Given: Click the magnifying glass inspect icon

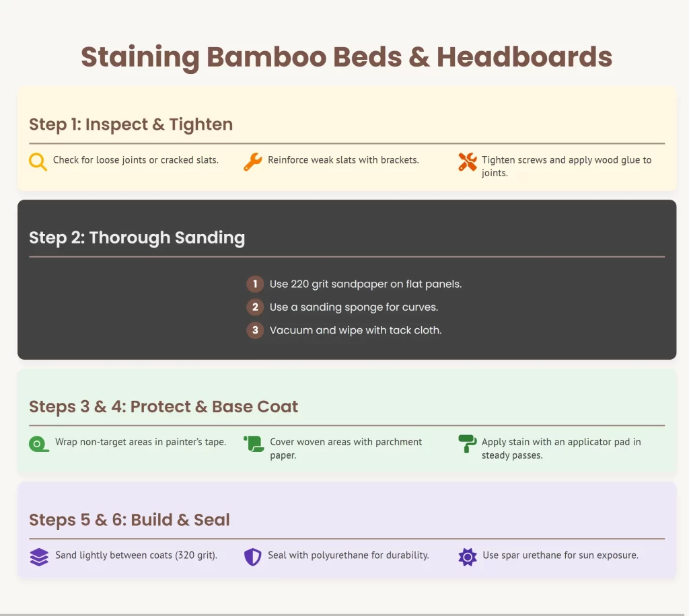Looking at the screenshot, I should [x=38, y=161].
